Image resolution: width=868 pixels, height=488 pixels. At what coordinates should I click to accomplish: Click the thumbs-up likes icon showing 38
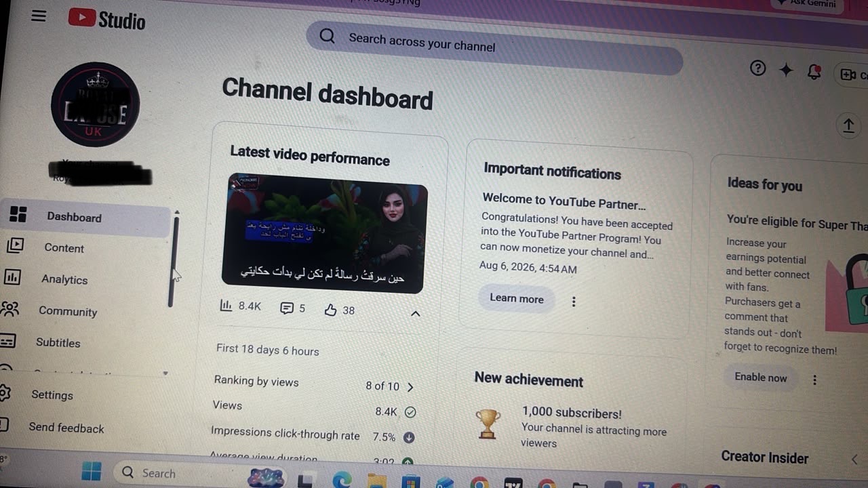(330, 310)
